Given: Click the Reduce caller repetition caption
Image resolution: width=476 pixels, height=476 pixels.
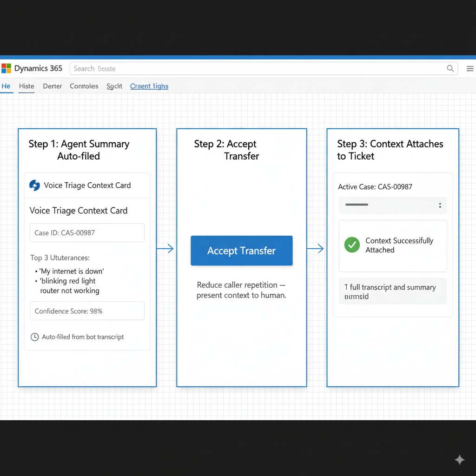Looking at the screenshot, I should point(241,290).
